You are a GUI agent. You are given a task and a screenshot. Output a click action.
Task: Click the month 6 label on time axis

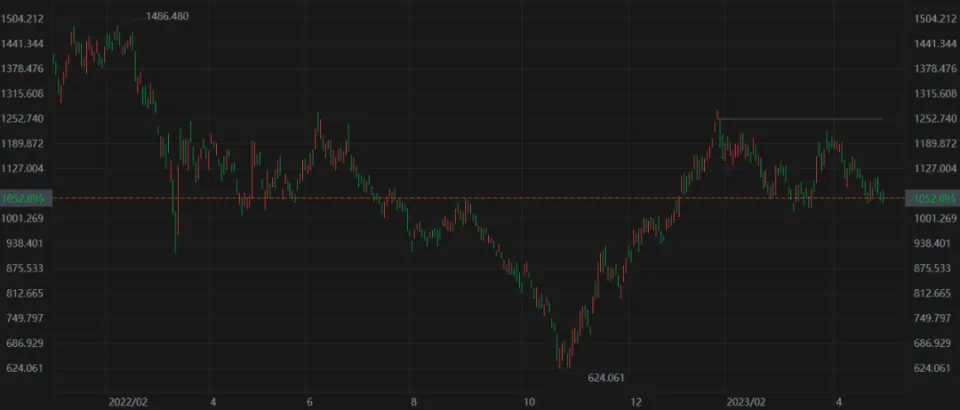tap(310, 400)
